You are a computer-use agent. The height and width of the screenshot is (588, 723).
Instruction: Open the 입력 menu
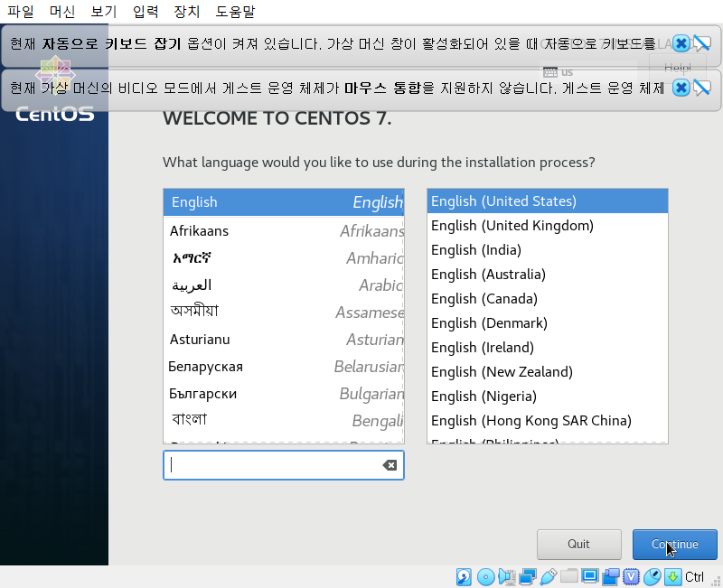click(x=146, y=11)
